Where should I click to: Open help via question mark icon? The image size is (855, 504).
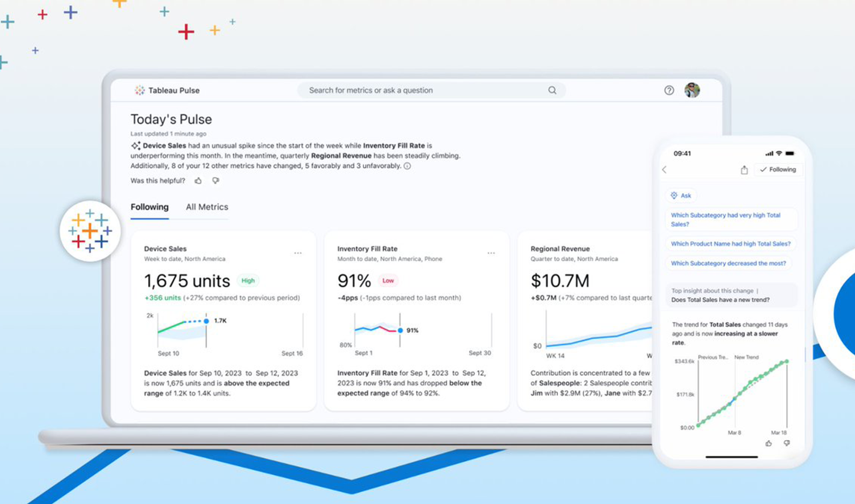(x=669, y=90)
